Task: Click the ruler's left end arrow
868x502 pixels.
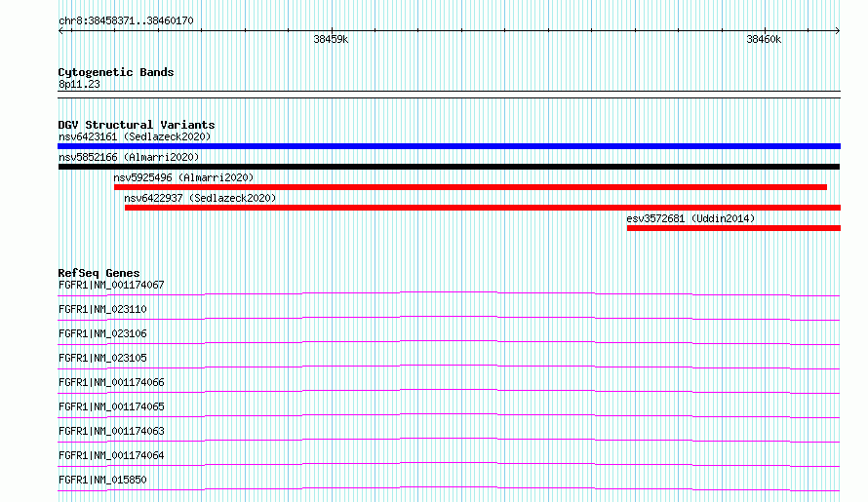Action: coord(60,31)
